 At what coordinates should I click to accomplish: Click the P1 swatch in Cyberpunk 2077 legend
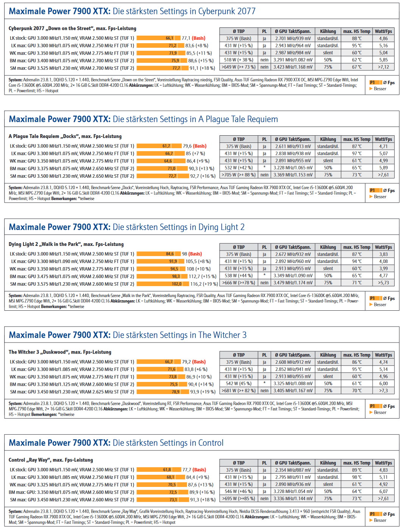coord(376,83)
